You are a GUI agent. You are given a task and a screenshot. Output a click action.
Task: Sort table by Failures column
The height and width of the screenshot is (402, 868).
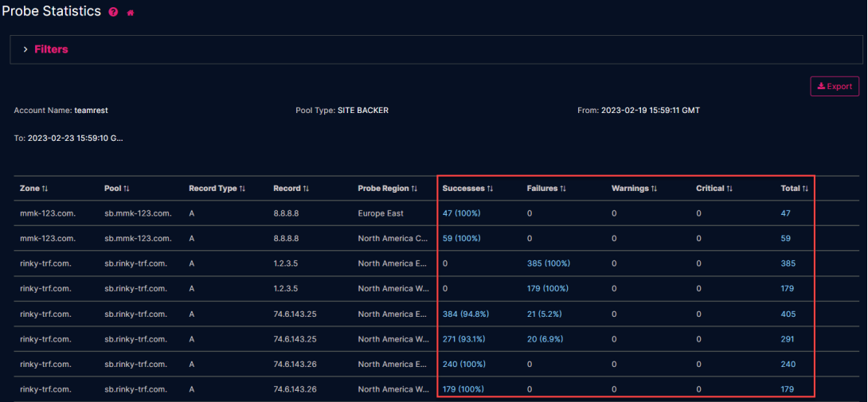coord(546,189)
